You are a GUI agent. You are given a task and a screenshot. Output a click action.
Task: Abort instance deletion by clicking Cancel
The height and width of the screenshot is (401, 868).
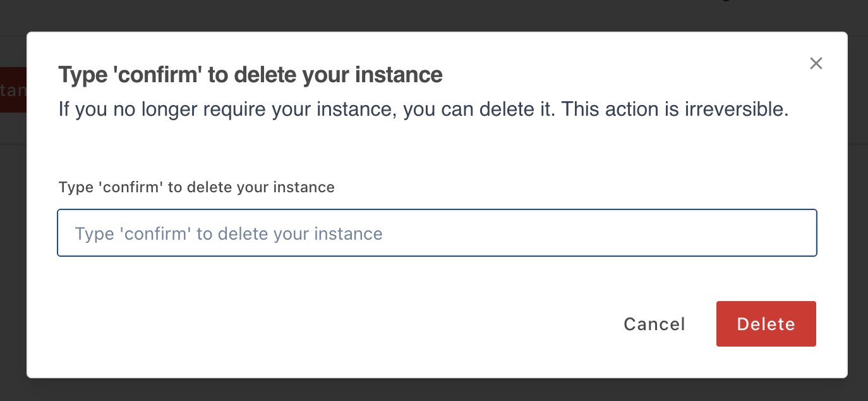point(654,324)
